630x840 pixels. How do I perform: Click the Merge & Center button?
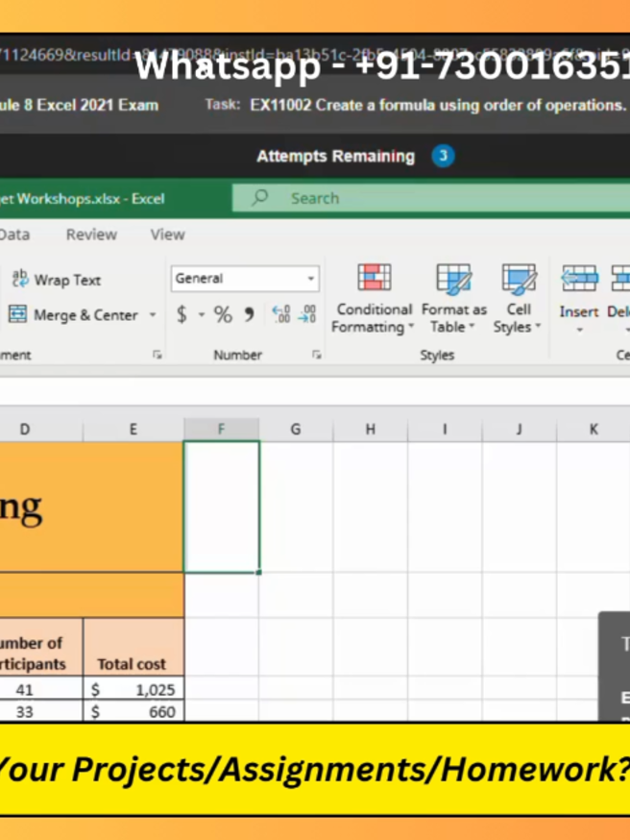coord(73,315)
